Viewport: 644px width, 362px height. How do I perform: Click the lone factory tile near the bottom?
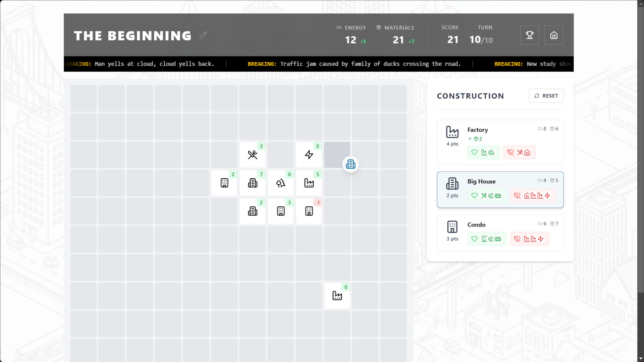tap(337, 296)
